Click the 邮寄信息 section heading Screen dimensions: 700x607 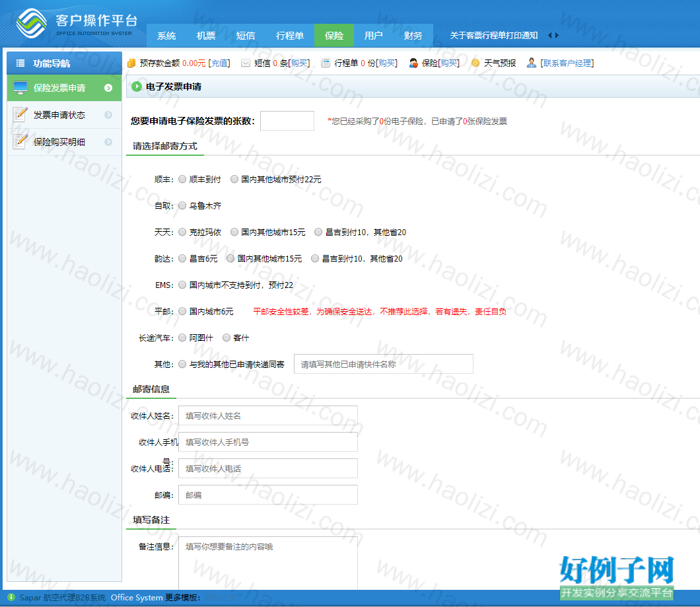151,389
